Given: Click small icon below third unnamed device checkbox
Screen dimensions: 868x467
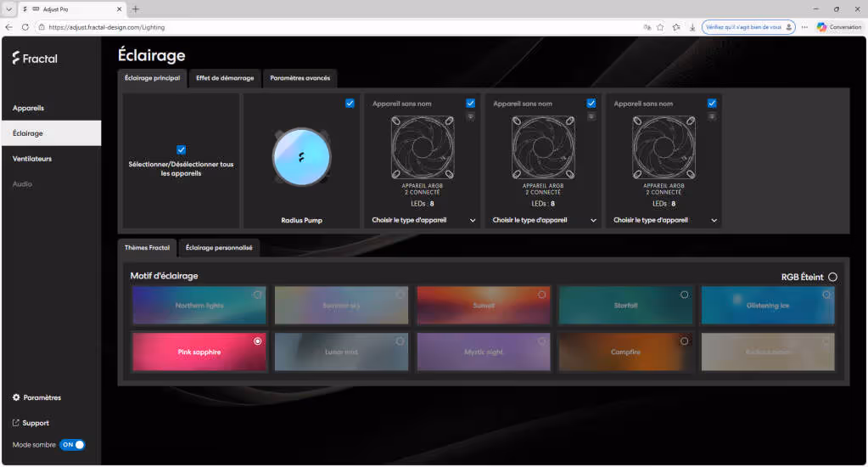Looking at the screenshot, I should (x=712, y=116).
